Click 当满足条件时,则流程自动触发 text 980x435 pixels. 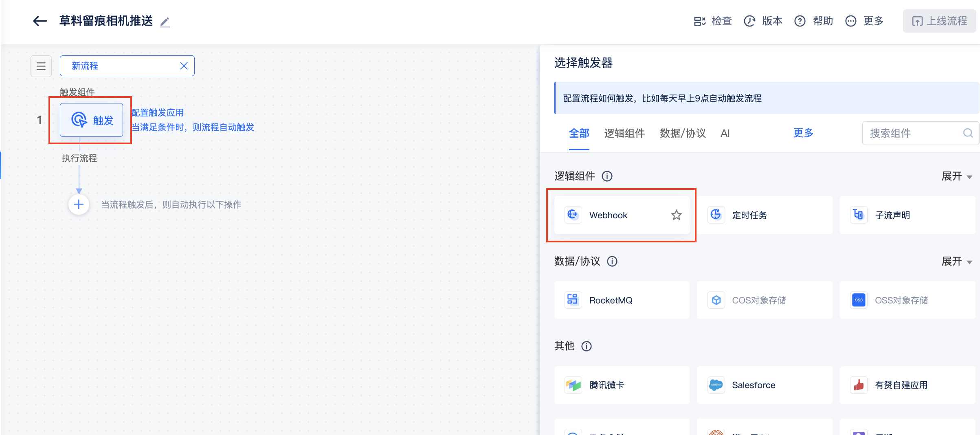(193, 127)
